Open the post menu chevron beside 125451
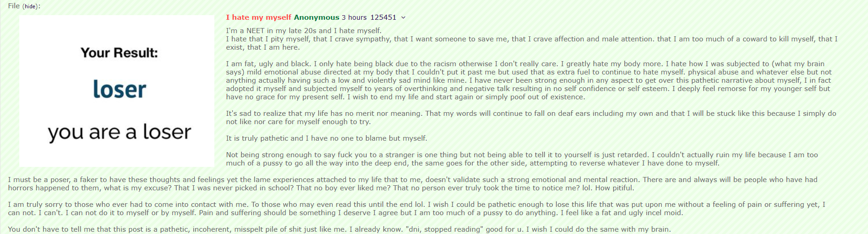The height and width of the screenshot is (234, 868). pos(403,17)
